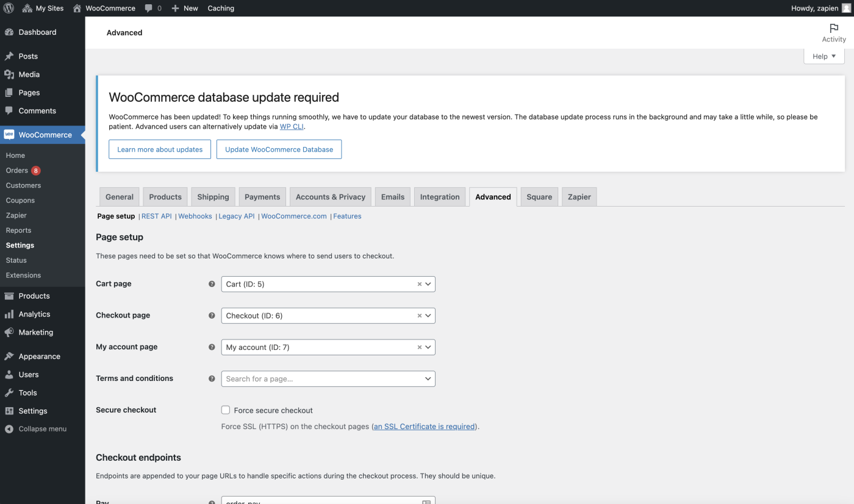Click the WordPress logo in admin bar
This screenshot has height=504, width=854.
pos(9,8)
